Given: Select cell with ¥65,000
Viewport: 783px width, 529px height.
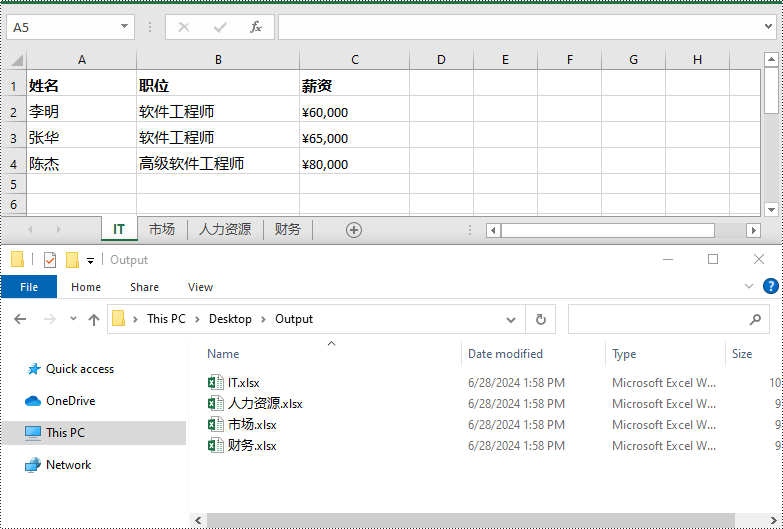Looking at the screenshot, I should [x=355, y=135].
